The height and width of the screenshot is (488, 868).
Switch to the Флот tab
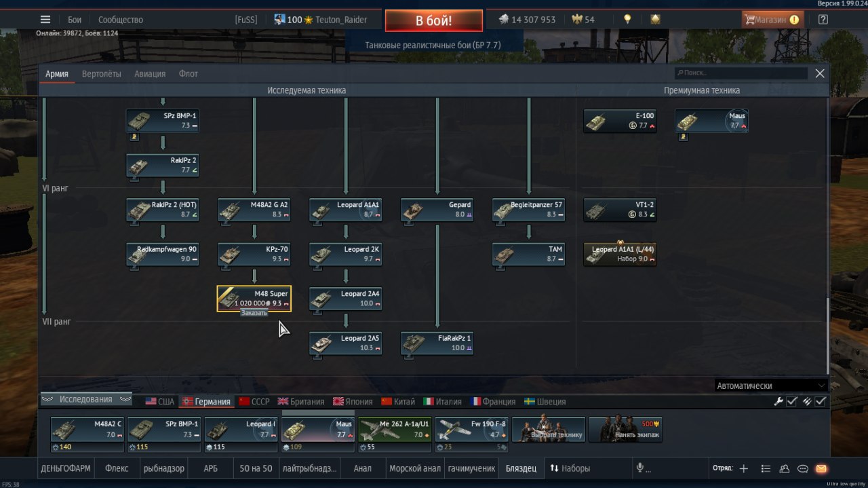[x=189, y=73]
